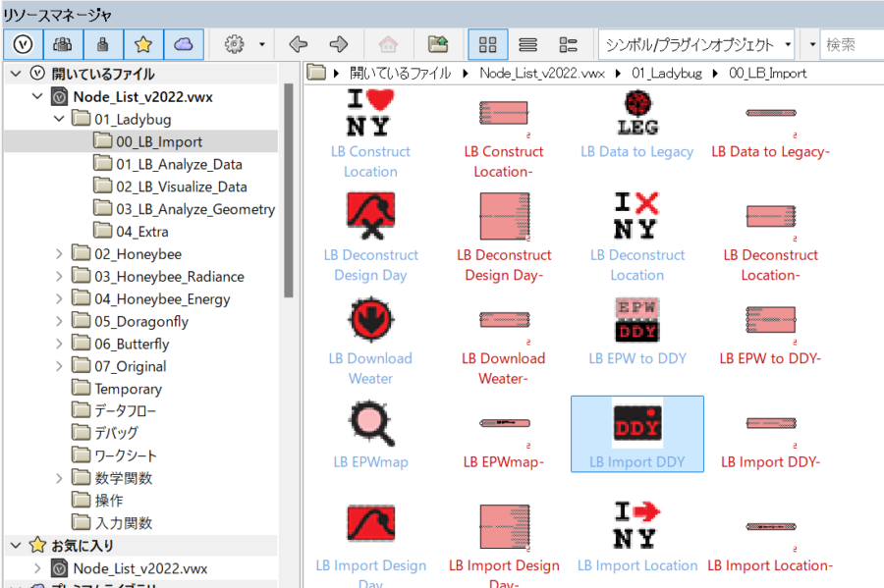Toggle the favorites star filter

tap(142, 44)
